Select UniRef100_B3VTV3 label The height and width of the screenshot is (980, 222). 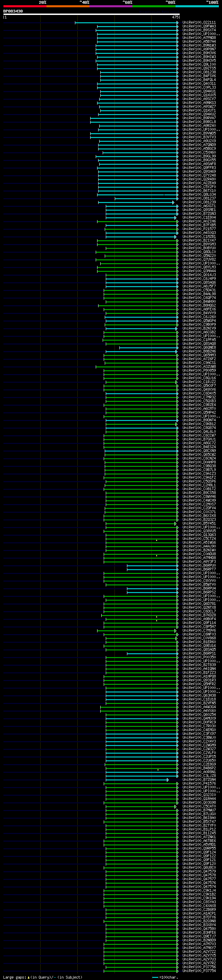pyautogui.click(x=199, y=137)
